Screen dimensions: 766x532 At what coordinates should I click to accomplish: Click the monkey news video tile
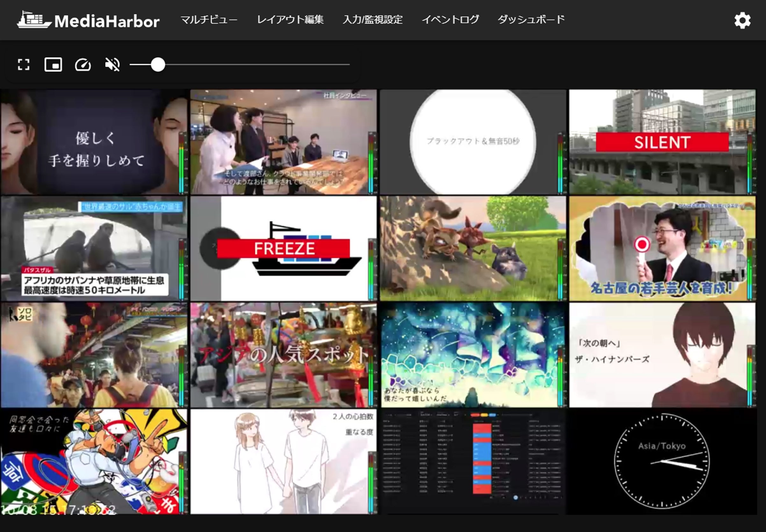click(93, 248)
